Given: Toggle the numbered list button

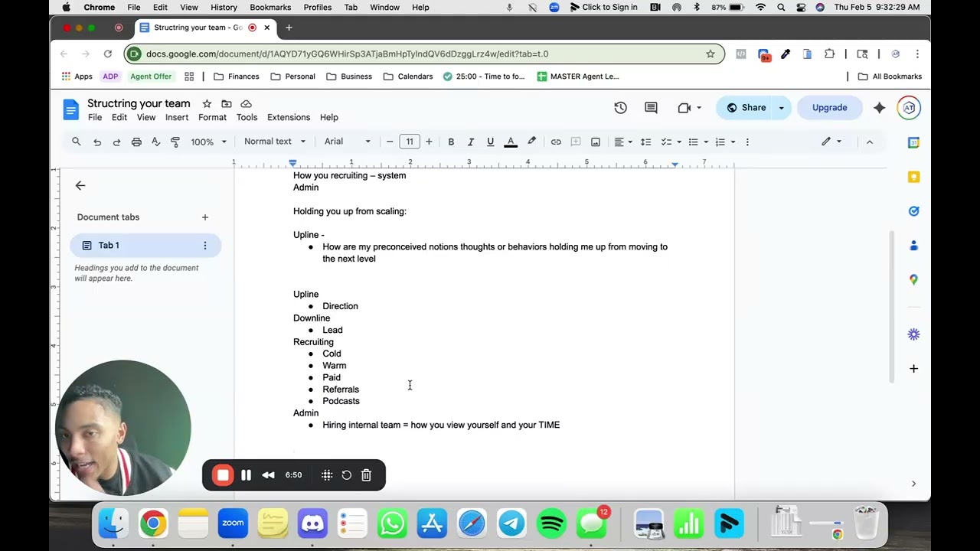Looking at the screenshot, I should pos(720,142).
